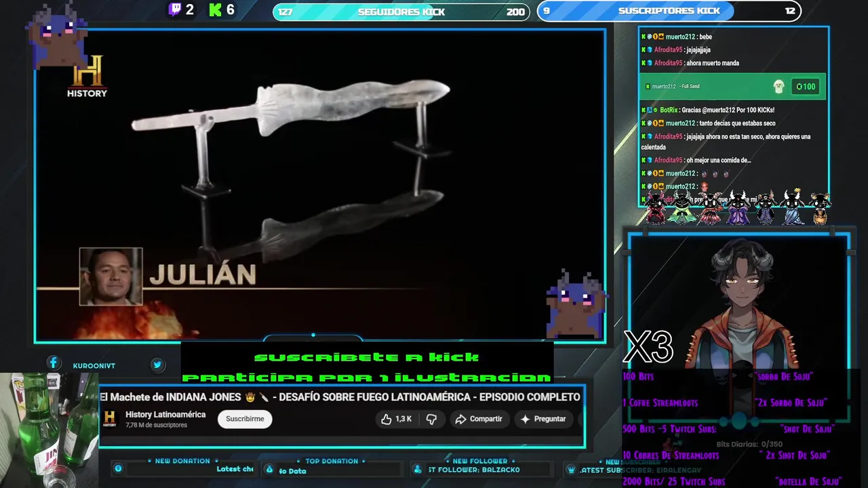
Task: Click chat message 'tanto decias que estabas seco'
Action: pos(709,123)
